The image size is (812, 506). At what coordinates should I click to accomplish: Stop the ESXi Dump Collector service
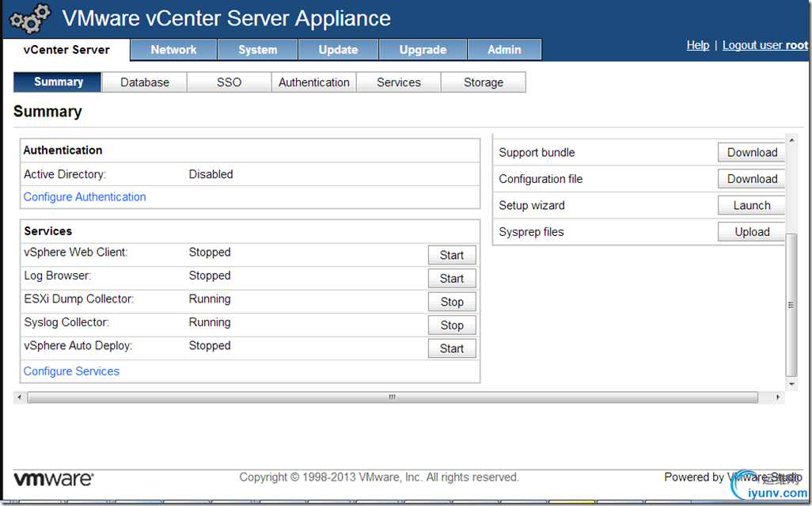(452, 302)
